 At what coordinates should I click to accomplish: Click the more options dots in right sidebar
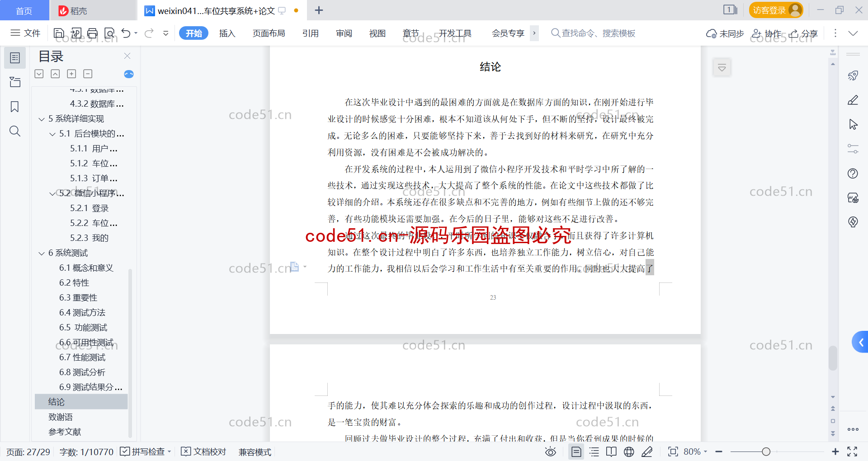point(853,429)
